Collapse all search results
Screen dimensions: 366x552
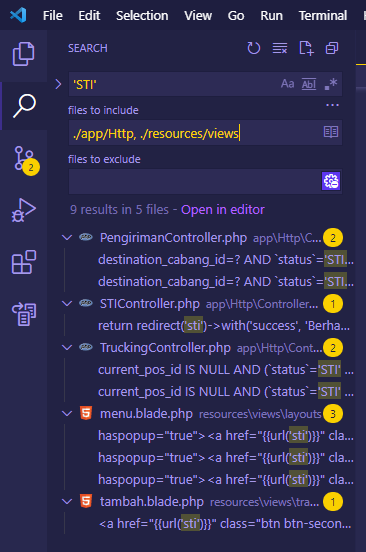pyautogui.click(x=332, y=48)
